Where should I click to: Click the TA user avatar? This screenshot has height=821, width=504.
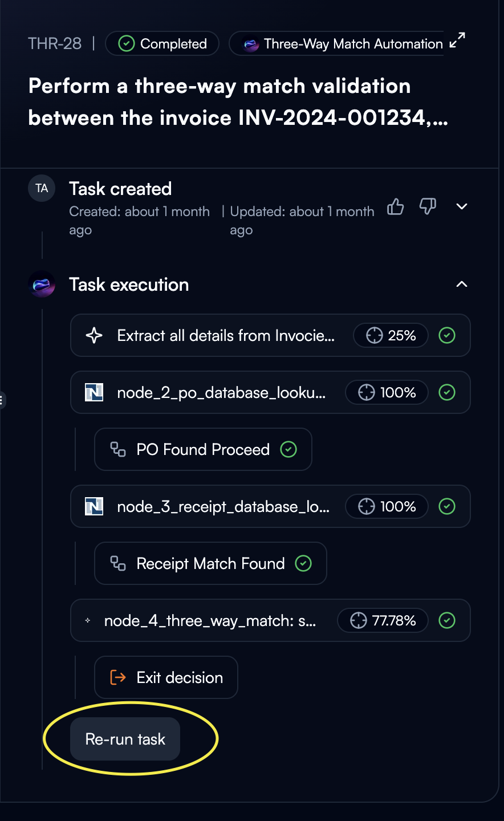coord(42,189)
